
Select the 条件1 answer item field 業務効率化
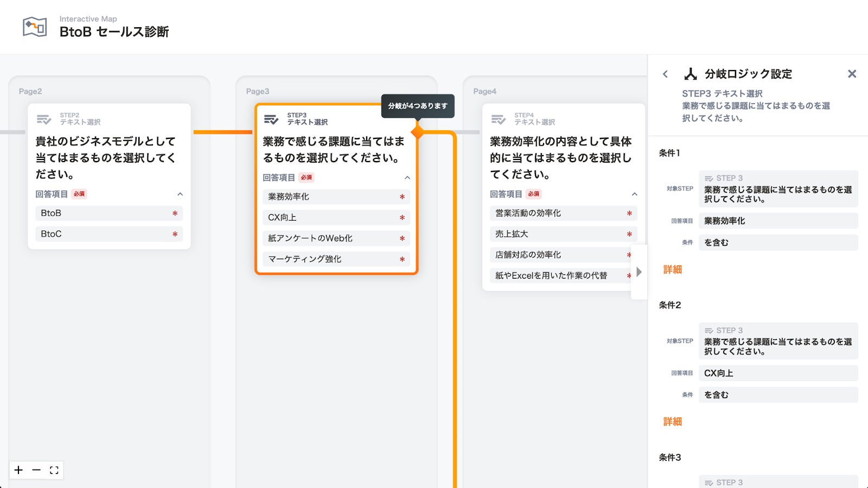coord(778,221)
